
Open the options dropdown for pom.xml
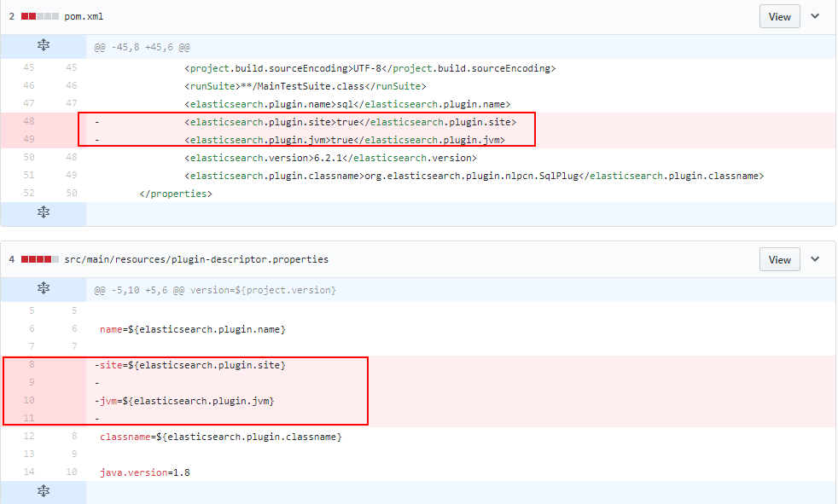[814, 15]
